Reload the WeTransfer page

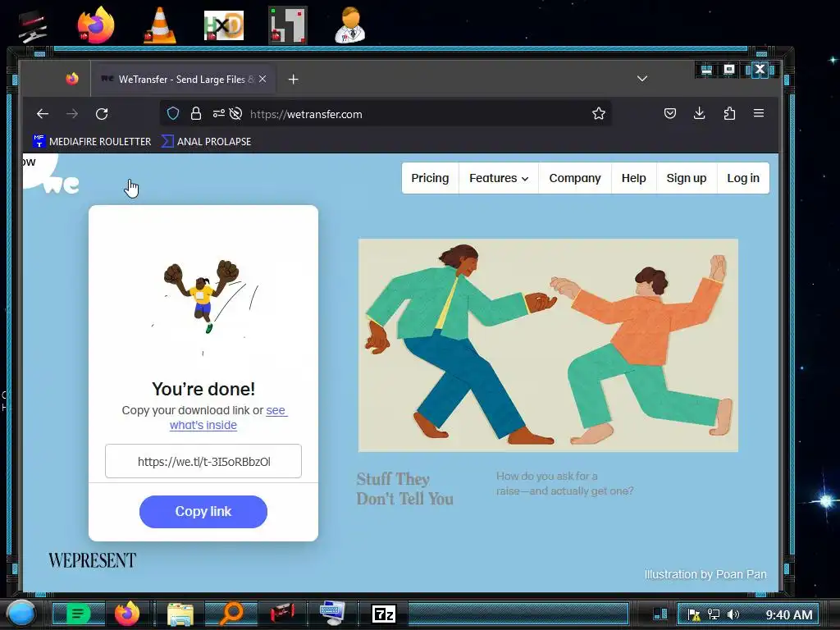pos(102,113)
